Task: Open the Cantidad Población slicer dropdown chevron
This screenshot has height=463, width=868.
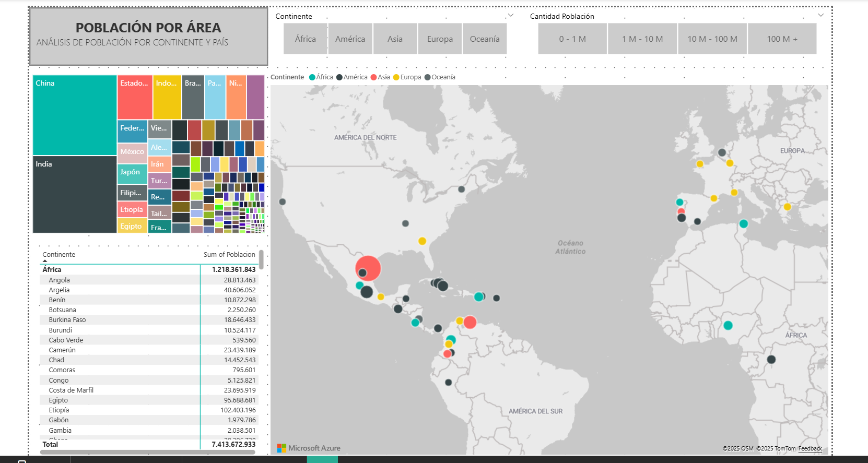Action: point(820,16)
